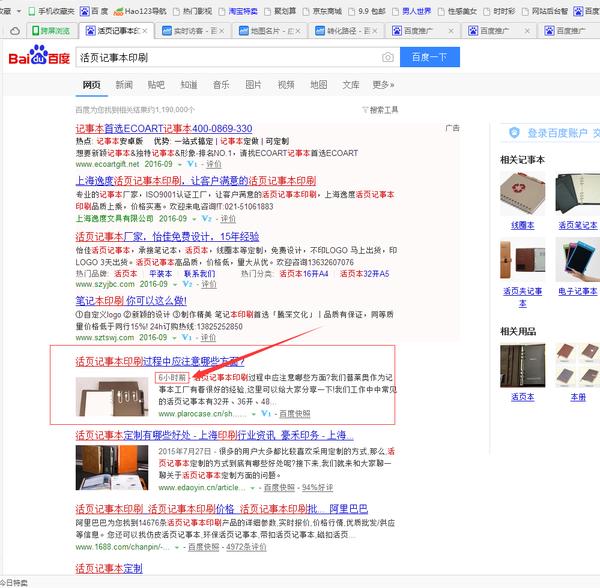
Task: Click the V1 badge beside www.sztswj.com
Action: click(187, 338)
